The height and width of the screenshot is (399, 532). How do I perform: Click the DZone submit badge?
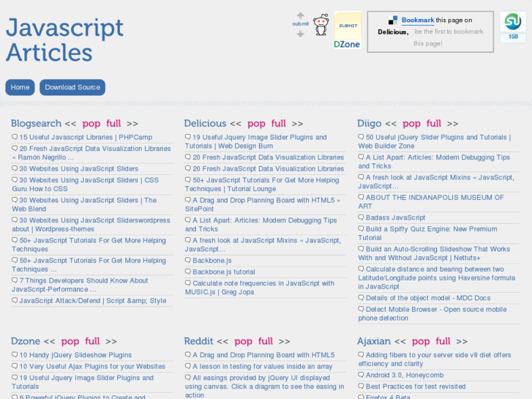click(x=348, y=30)
